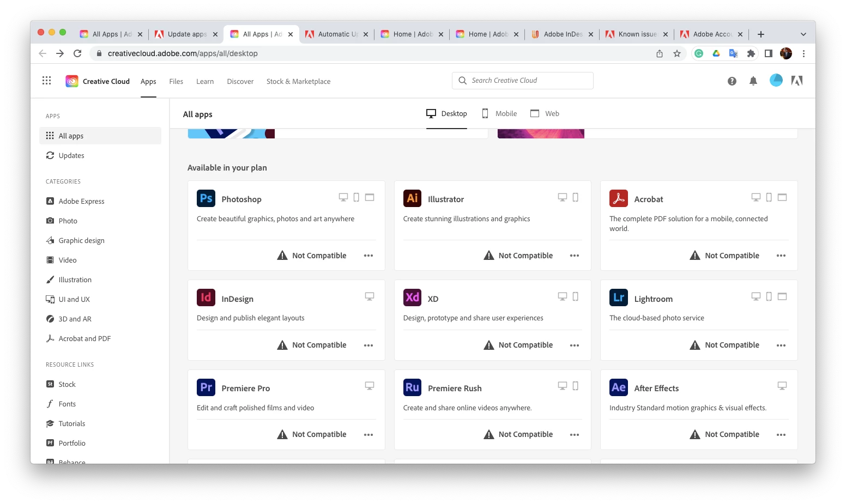Switch to the Known issues browser tab

(637, 34)
